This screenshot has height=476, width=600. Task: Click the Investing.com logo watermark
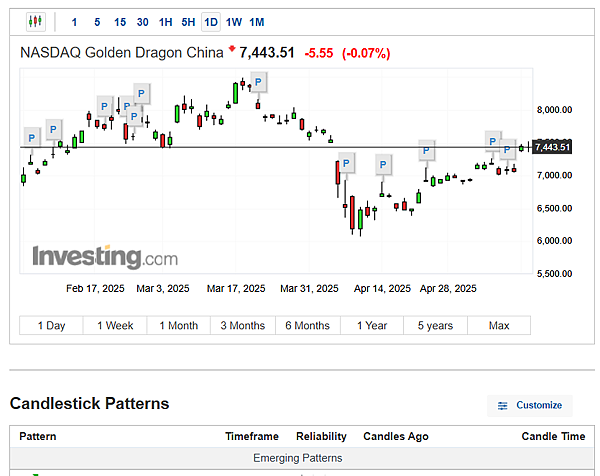[104, 257]
